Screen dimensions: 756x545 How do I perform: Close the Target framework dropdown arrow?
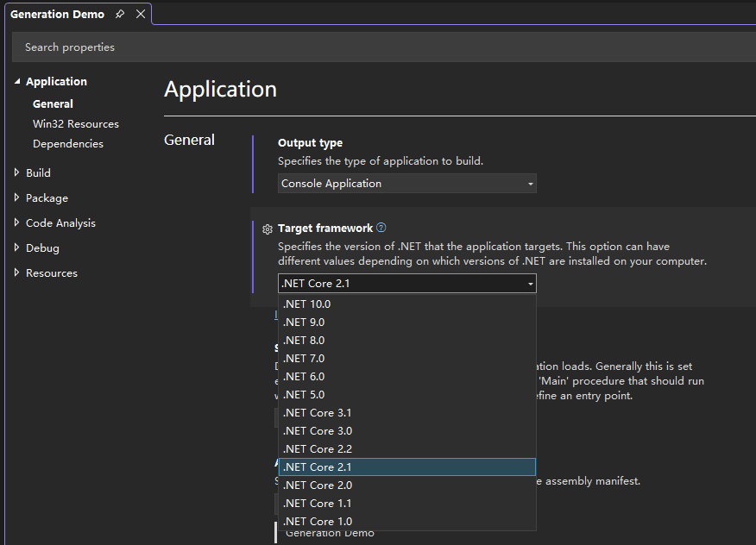pyautogui.click(x=530, y=284)
